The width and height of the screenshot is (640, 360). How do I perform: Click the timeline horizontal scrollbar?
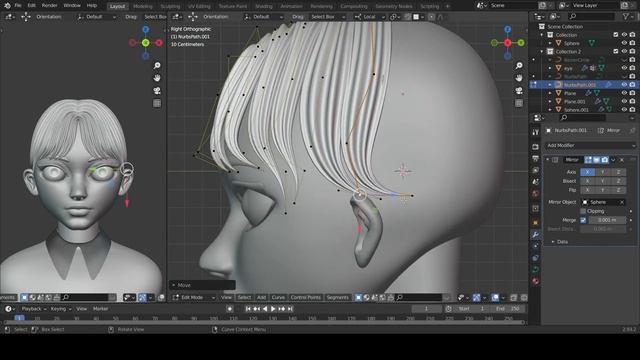(264, 323)
